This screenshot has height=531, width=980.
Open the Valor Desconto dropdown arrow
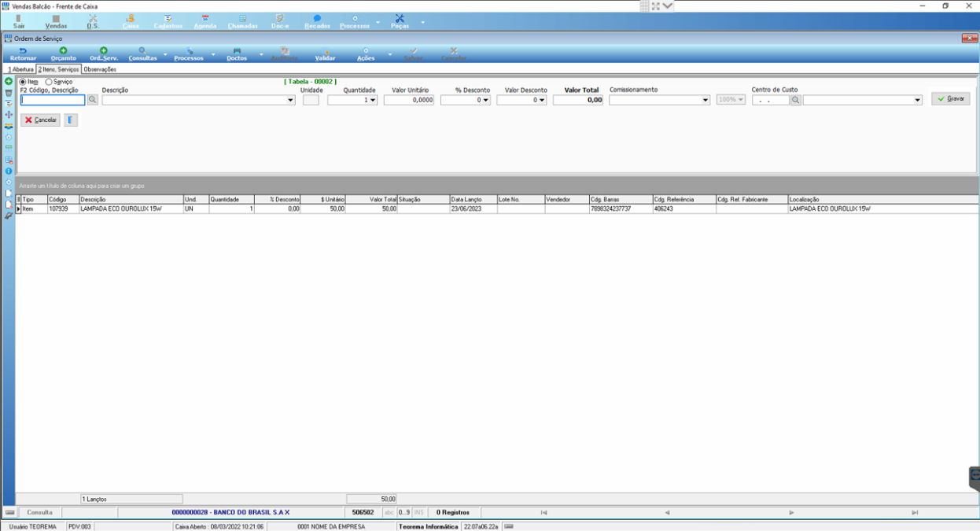pos(542,101)
